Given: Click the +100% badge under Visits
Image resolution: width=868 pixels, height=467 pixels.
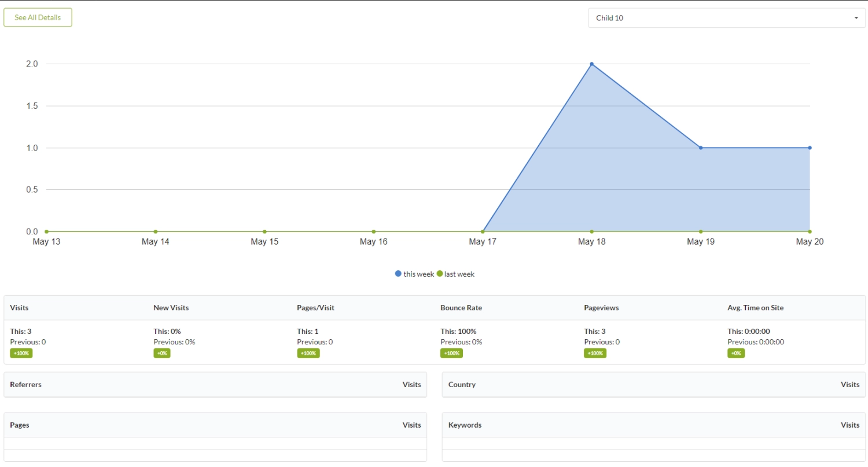Looking at the screenshot, I should [x=21, y=353].
